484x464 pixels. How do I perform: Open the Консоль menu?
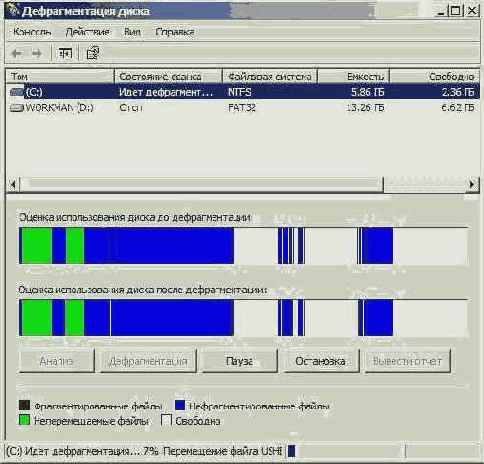[x=32, y=32]
